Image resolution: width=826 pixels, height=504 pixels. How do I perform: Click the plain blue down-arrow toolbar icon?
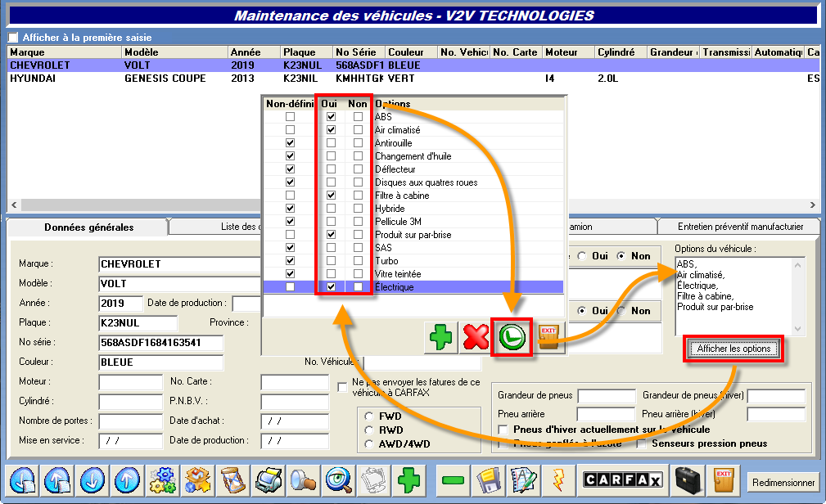click(x=93, y=480)
